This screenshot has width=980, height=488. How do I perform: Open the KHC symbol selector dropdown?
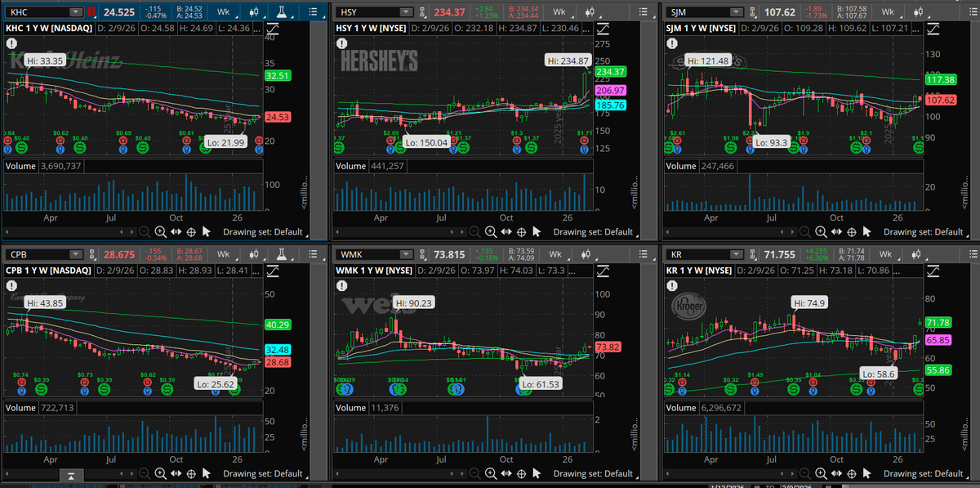[75, 12]
